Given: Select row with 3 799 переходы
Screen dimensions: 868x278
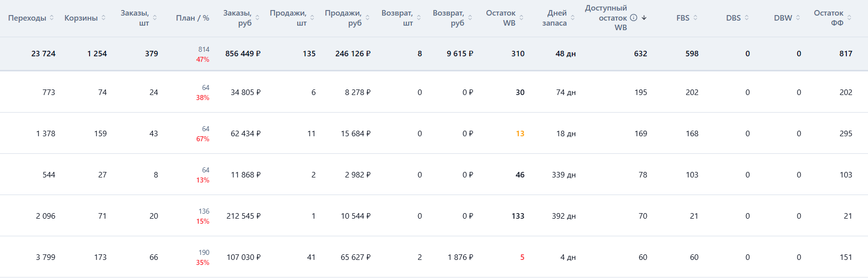Looking at the screenshot, I should 434,257.
